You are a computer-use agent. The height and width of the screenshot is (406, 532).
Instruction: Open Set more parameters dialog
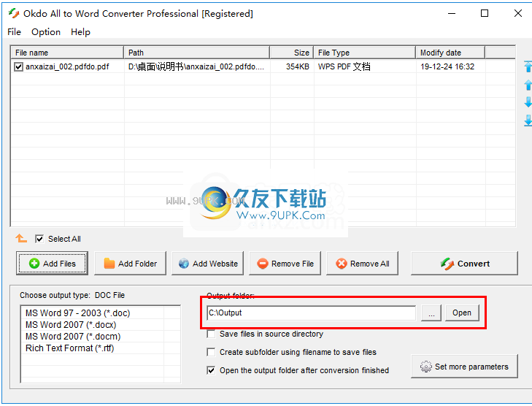pos(464,367)
